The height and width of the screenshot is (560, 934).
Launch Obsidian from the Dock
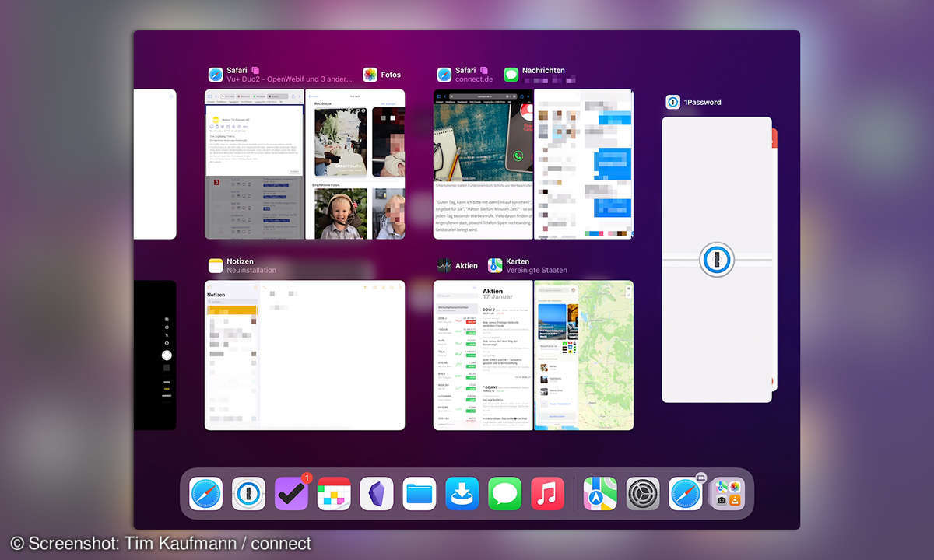tap(377, 493)
